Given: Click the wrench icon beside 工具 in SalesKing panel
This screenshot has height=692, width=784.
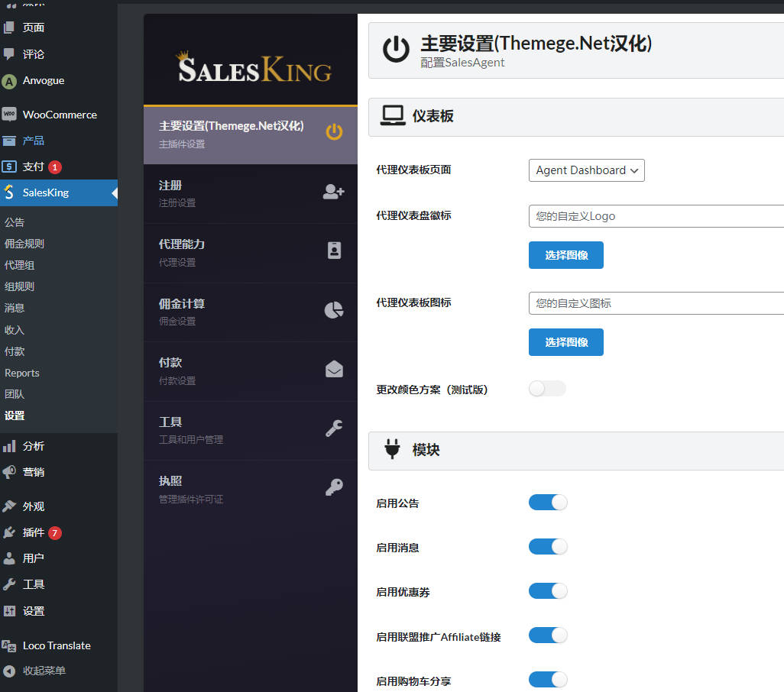Looking at the screenshot, I should click(x=334, y=428).
